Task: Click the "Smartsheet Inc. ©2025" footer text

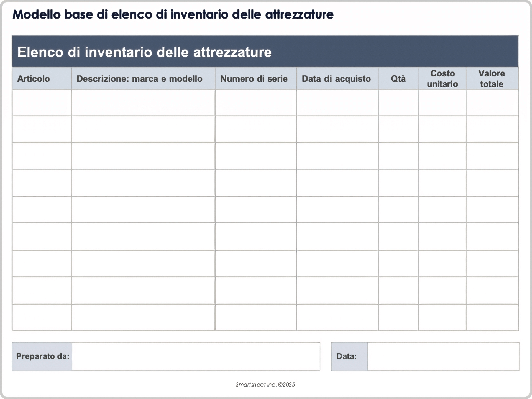Action: [265, 385]
